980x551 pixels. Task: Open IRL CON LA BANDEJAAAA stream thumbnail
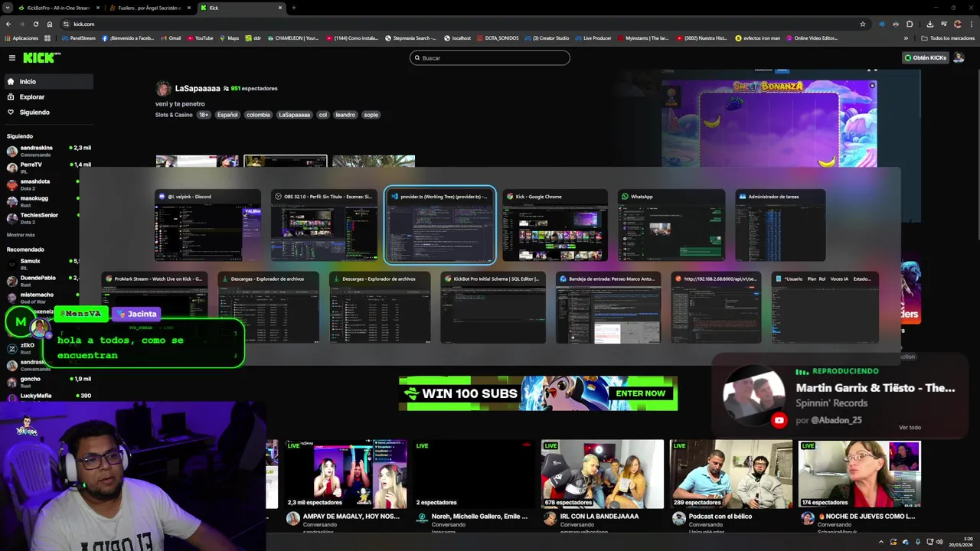click(x=603, y=474)
